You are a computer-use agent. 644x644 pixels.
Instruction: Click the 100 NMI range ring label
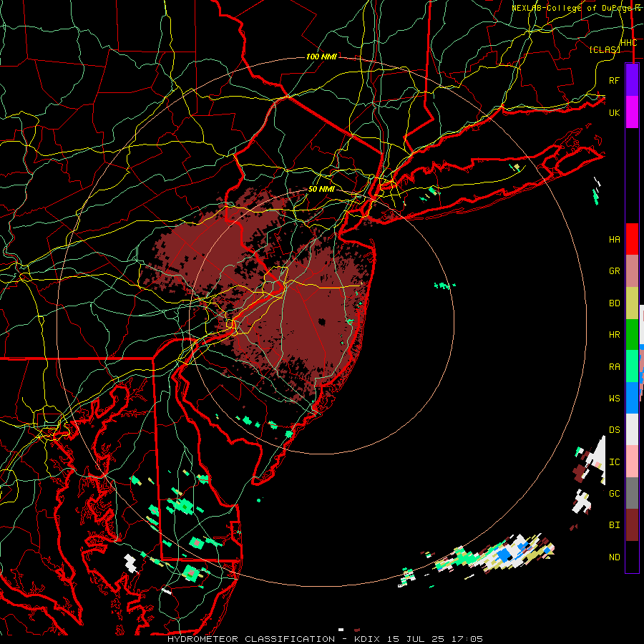(321, 57)
